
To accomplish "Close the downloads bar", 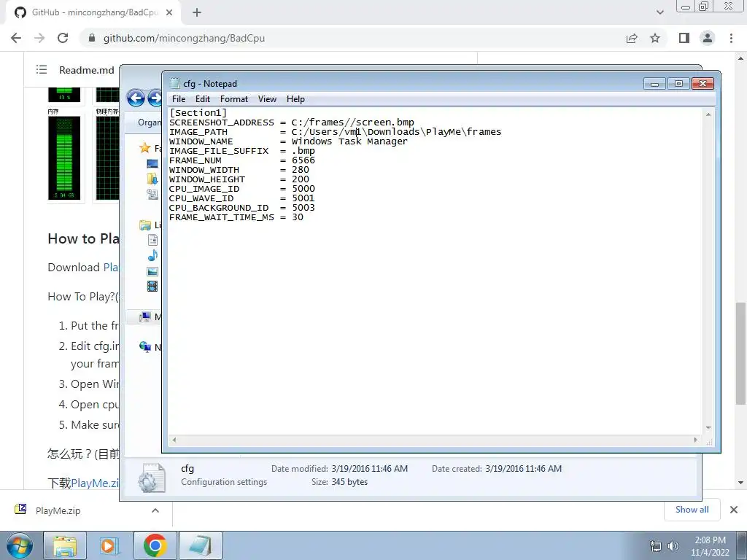I will coord(734,510).
